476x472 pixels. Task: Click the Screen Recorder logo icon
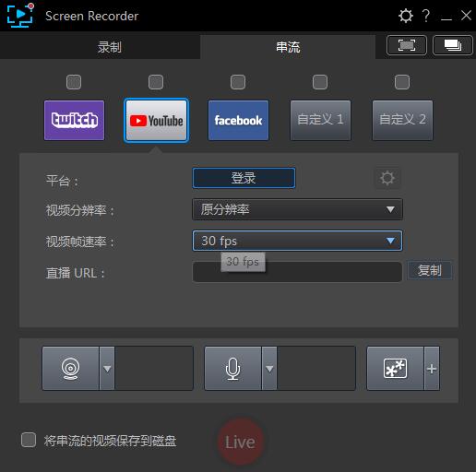click(x=20, y=15)
